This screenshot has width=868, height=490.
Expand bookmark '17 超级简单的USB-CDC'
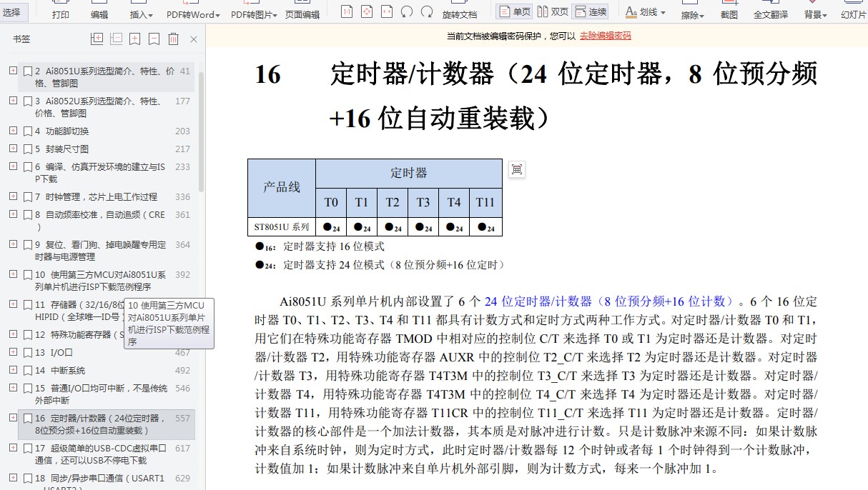pos(13,448)
